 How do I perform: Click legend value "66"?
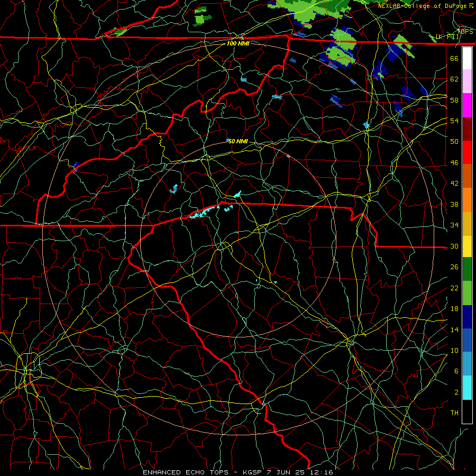tap(454, 58)
